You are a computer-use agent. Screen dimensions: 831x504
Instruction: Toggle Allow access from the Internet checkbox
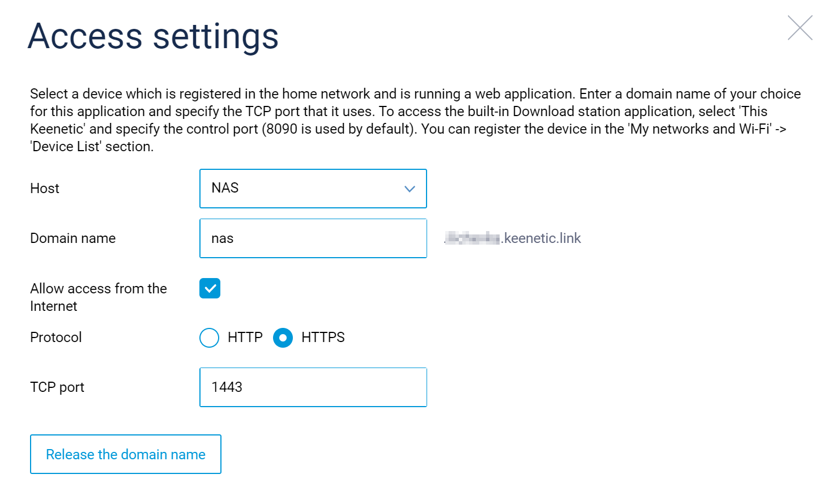point(210,288)
